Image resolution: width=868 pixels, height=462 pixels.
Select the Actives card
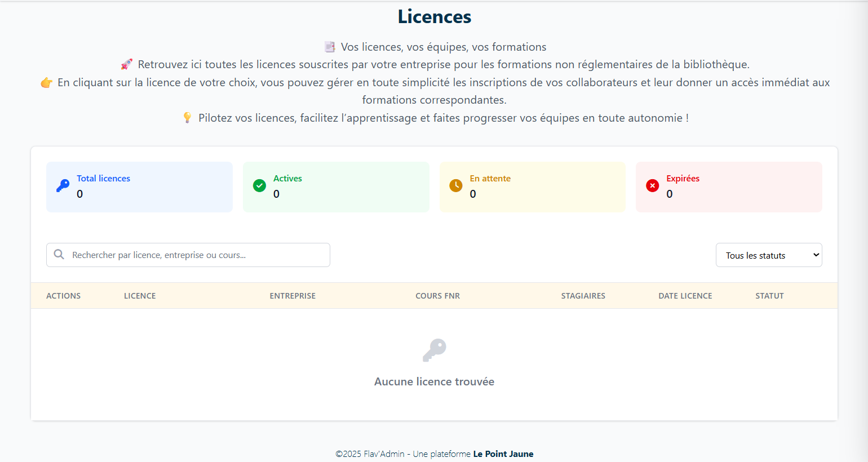pyautogui.click(x=336, y=187)
